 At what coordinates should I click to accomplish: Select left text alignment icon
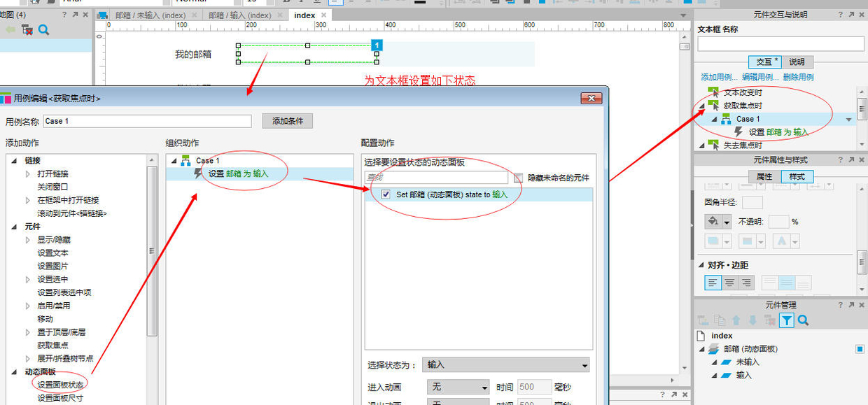713,283
